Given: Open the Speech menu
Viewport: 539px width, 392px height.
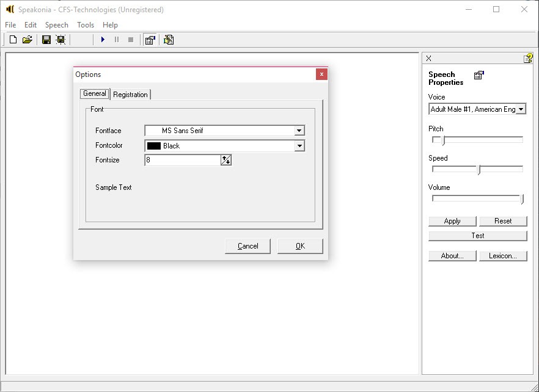Looking at the screenshot, I should pos(57,25).
